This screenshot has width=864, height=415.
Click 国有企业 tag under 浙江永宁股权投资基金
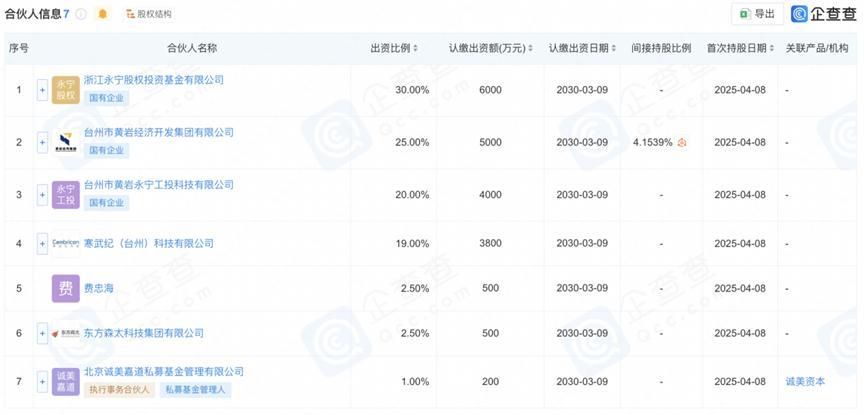pyautogui.click(x=106, y=99)
